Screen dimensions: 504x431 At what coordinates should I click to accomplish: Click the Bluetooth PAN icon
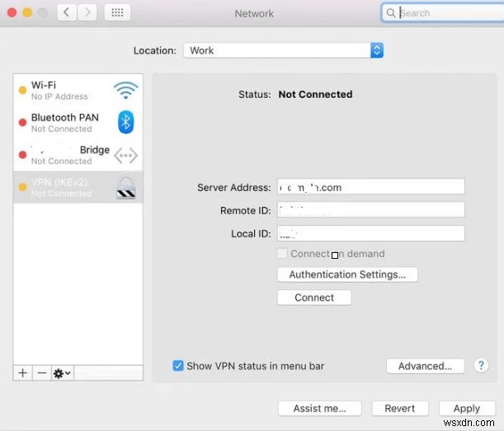pyautogui.click(x=125, y=122)
